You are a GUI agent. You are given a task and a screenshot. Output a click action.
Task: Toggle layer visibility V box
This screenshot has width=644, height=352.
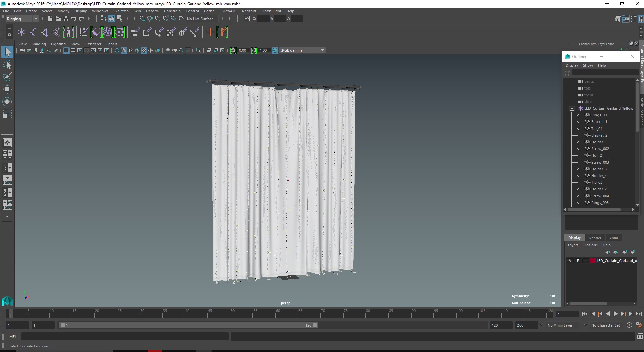coord(570,261)
